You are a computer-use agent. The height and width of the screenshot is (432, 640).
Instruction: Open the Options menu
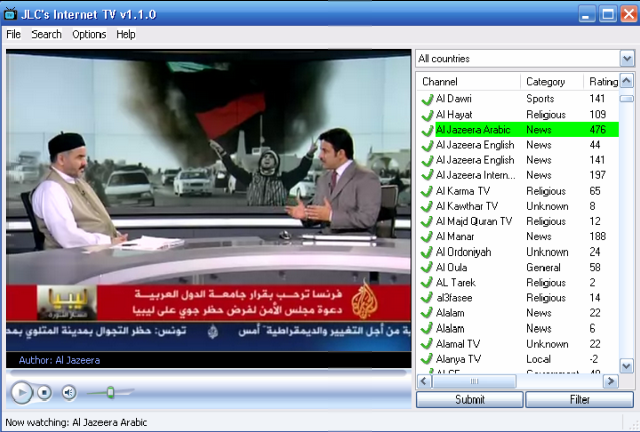coord(89,34)
